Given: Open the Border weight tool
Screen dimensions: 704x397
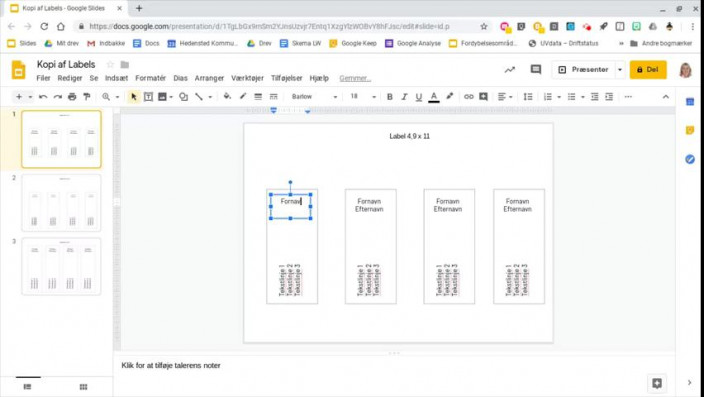Looking at the screenshot, I should (x=258, y=97).
